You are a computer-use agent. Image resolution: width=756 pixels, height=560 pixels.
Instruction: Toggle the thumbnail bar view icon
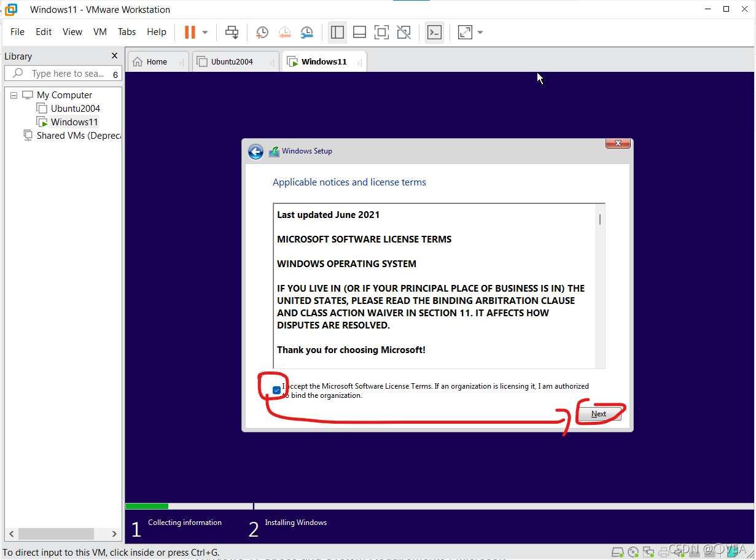(360, 32)
